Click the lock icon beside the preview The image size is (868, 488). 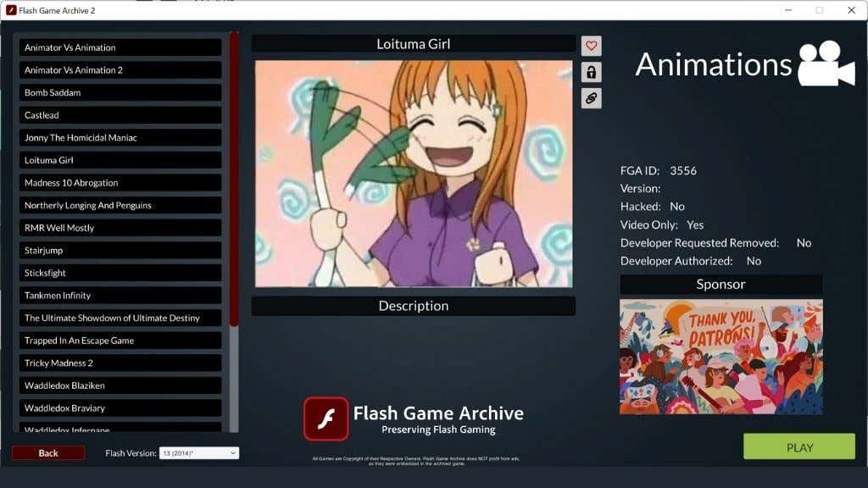click(x=591, y=71)
